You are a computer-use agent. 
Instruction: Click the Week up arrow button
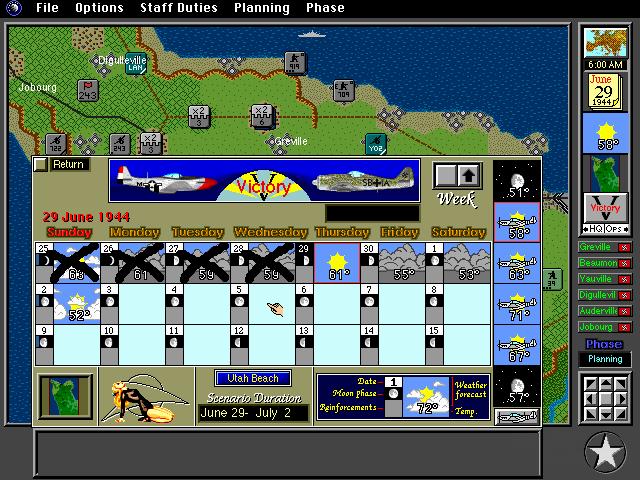[x=469, y=176]
